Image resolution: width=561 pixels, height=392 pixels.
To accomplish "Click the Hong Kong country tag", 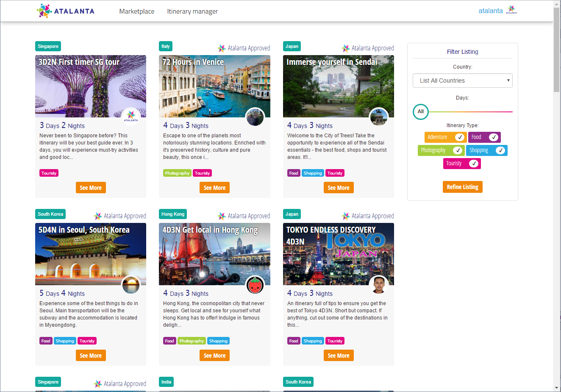I will tap(173, 214).
